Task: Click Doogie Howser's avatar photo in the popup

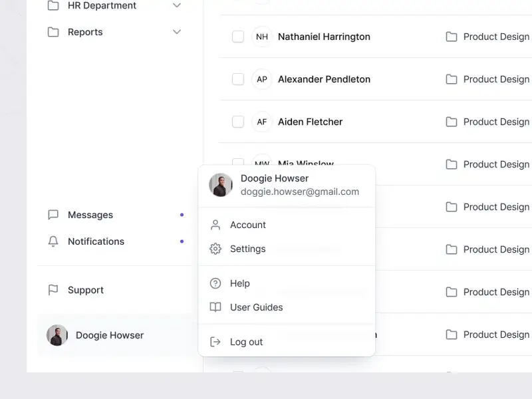Action: [x=220, y=185]
